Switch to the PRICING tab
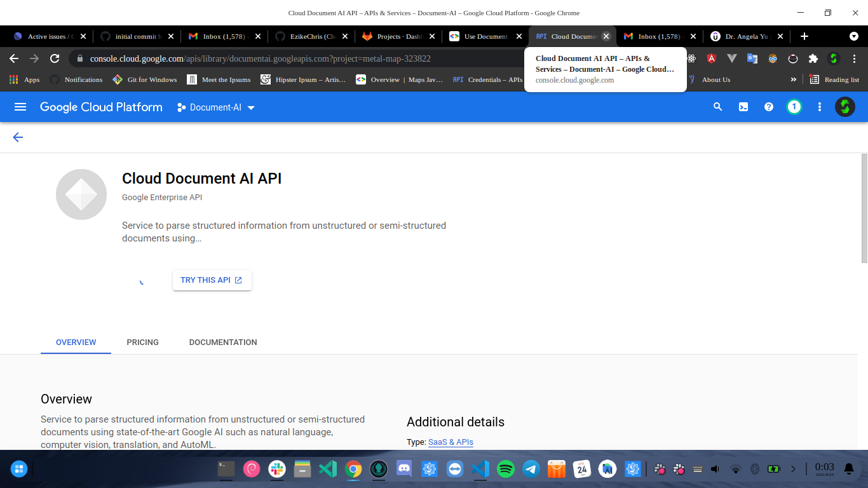This screenshot has width=868, height=488. [x=143, y=342]
